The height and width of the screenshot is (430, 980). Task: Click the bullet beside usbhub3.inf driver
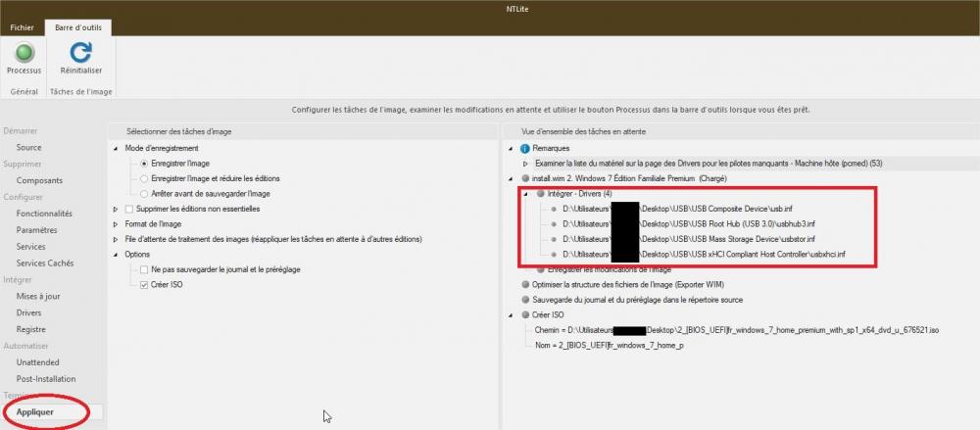click(554, 223)
